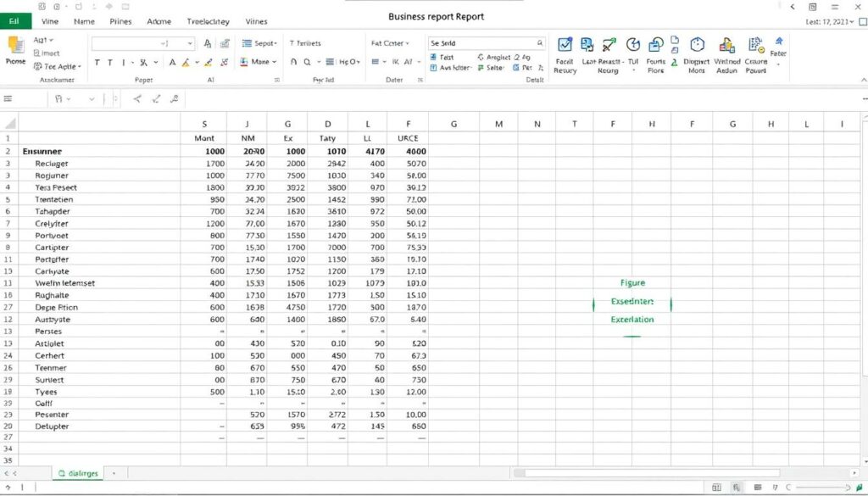Switch to the Troelaclrtey ribbon tab
The width and height of the screenshot is (868, 496).
pos(209,21)
